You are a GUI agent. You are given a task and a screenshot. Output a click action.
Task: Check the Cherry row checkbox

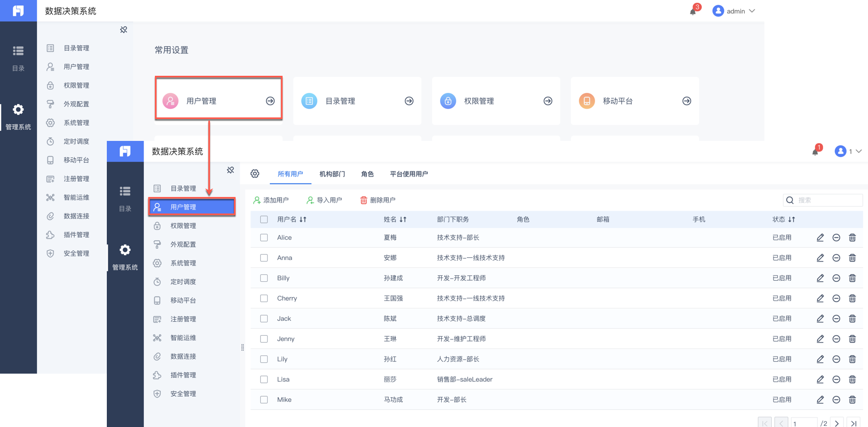click(264, 298)
